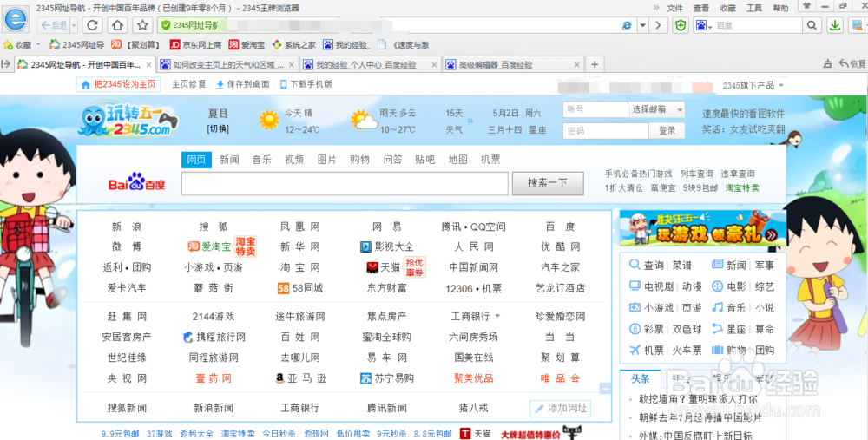Image resolution: width=868 pixels, height=440 pixels.
Task: Collapse the site list with minus button
Action: (606, 389)
